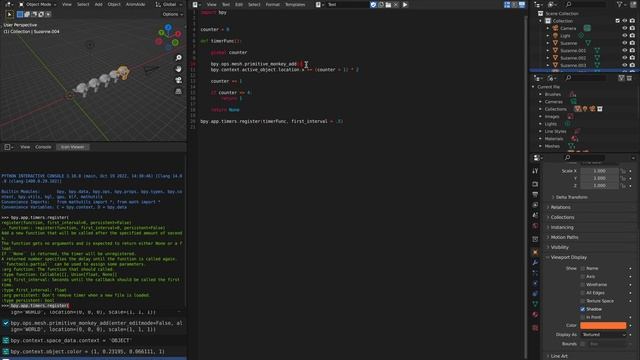The image size is (640, 360).
Task: Expand the Line Art panel
Action: [558, 356]
